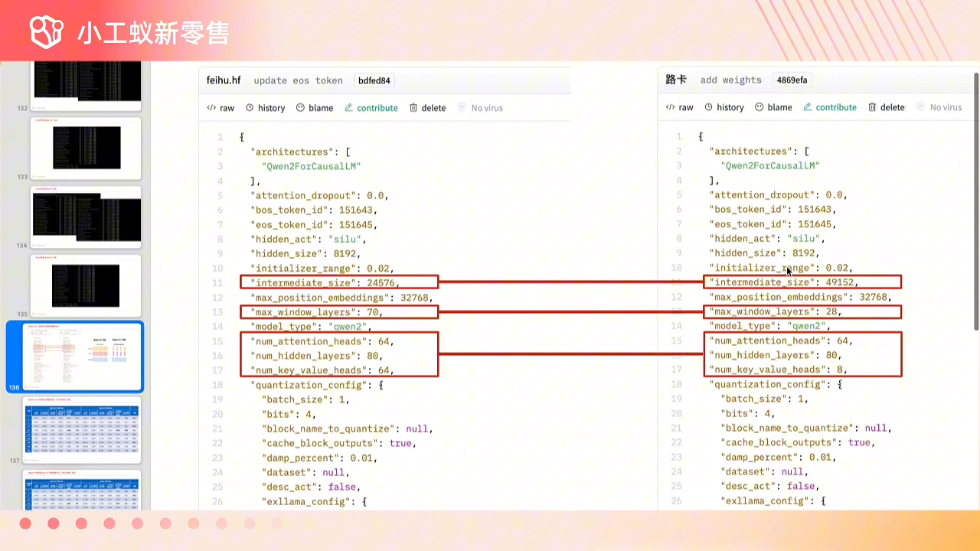Image resolution: width=980 pixels, height=551 pixels.
Task: Click the contribute pencil in left panel
Action: 349,108
